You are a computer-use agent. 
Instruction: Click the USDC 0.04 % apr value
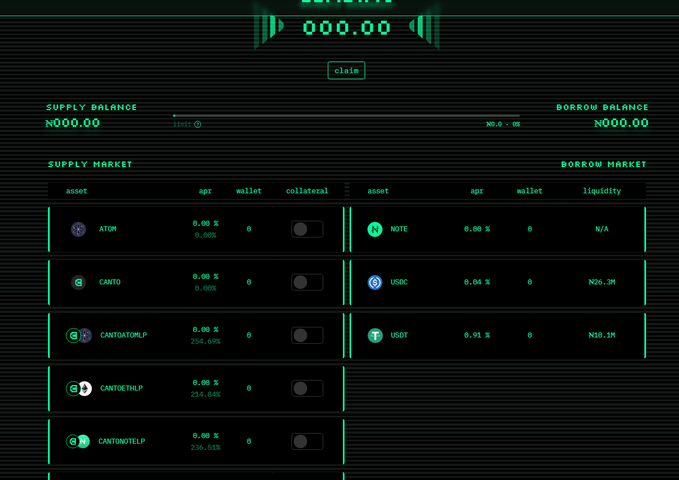point(477,282)
